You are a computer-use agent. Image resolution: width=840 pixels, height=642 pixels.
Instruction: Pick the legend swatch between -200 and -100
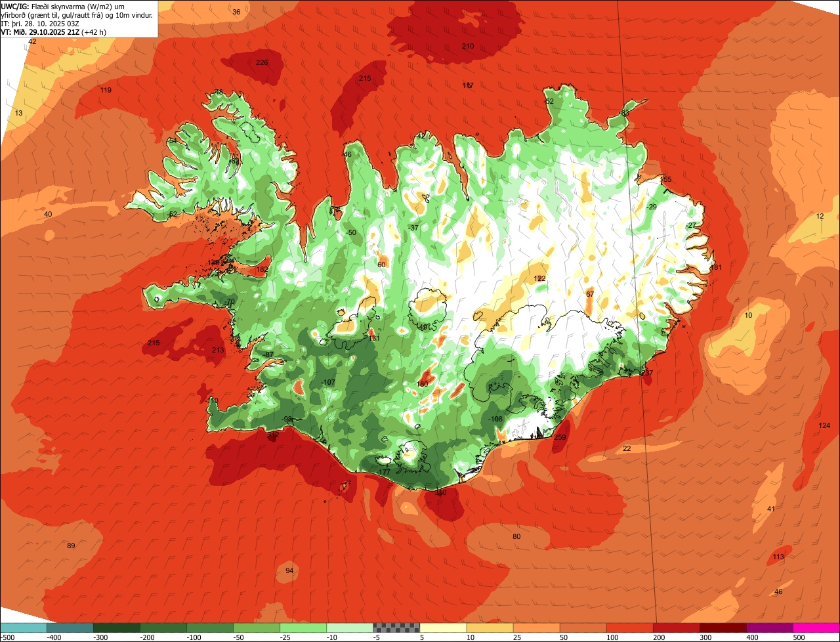click(163, 628)
